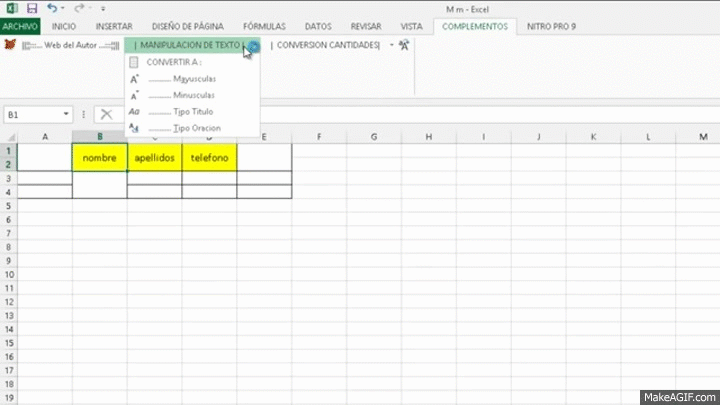Click the Excel application icon in title bar
The width and height of the screenshot is (720, 405).
pos(12,8)
